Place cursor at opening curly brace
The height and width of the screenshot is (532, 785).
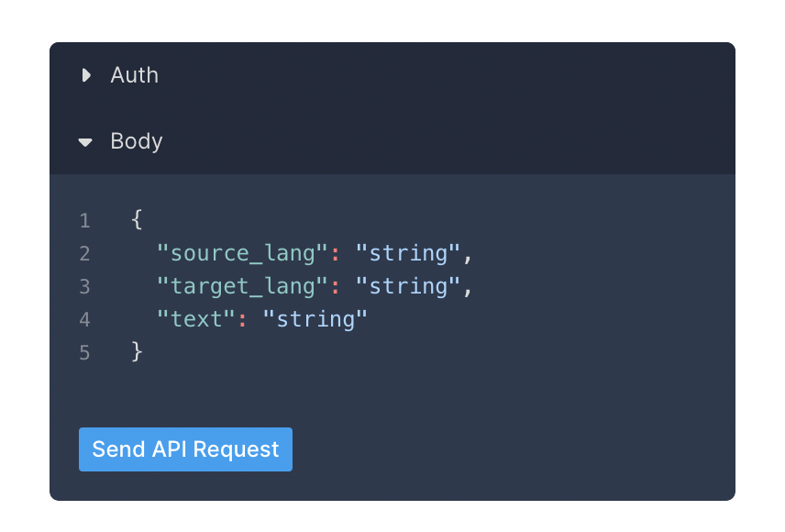[137, 219]
